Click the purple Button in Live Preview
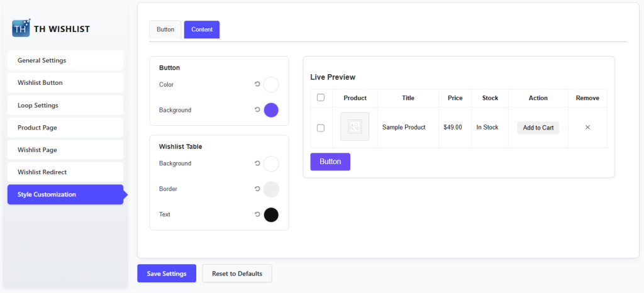 coord(330,162)
